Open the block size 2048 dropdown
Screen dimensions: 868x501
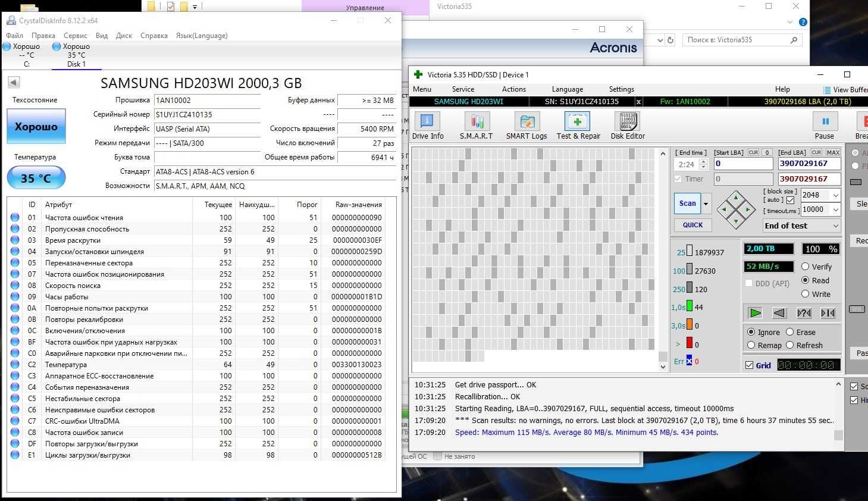tap(835, 195)
